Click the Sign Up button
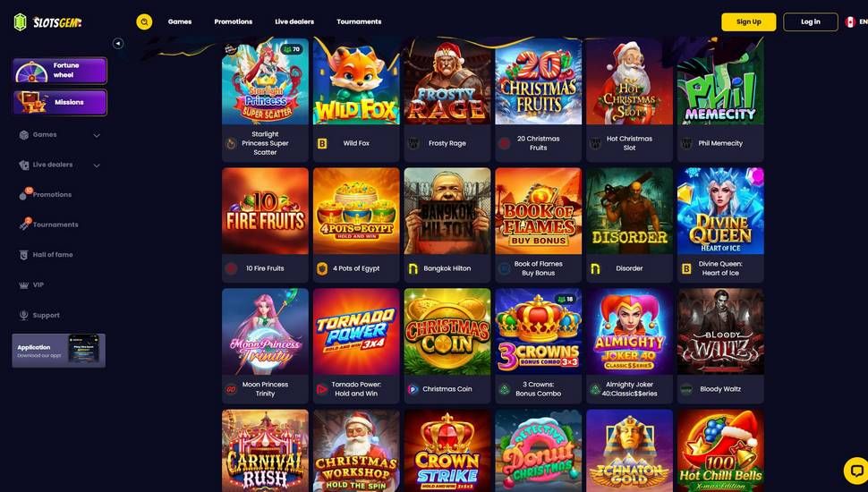The width and height of the screenshot is (868, 492). point(748,21)
